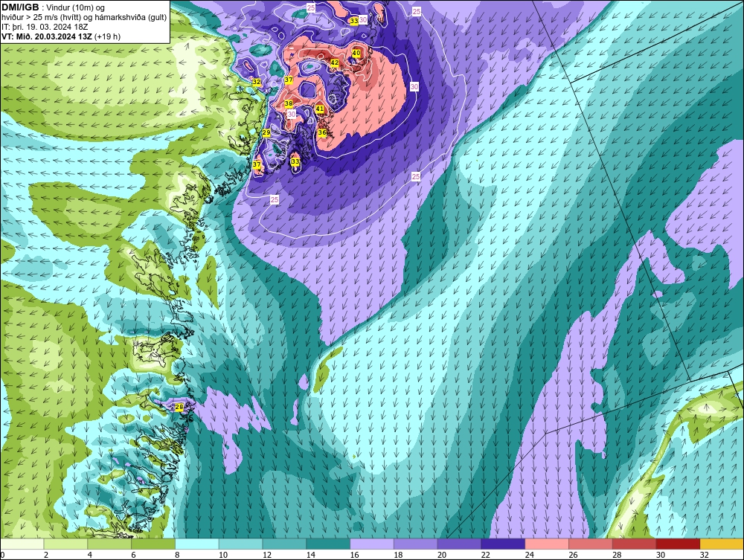This screenshot has width=744, height=560.
Task: Click the yellow gust label 40
Action: point(356,54)
